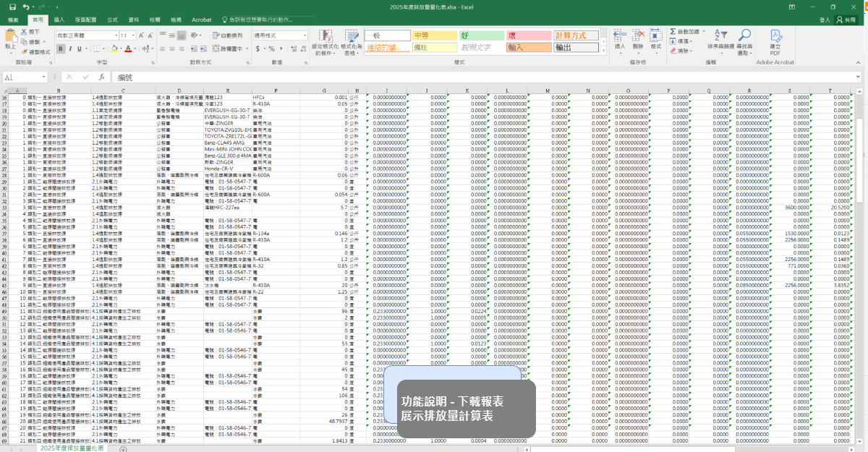The width and height of the screenshot is (868, 452).
Task: Toggle Bold formatting button
Action: [x=61, y=48]
